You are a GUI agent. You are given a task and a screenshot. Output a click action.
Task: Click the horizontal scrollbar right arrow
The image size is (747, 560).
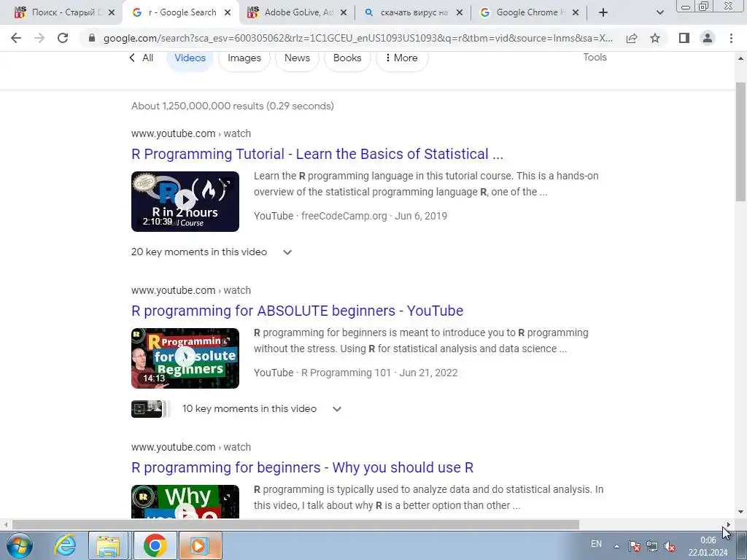(729, 525)
